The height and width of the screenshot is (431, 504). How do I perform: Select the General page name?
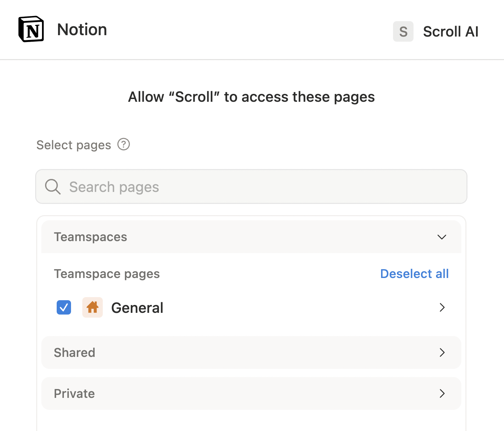(x=137, y=308)
